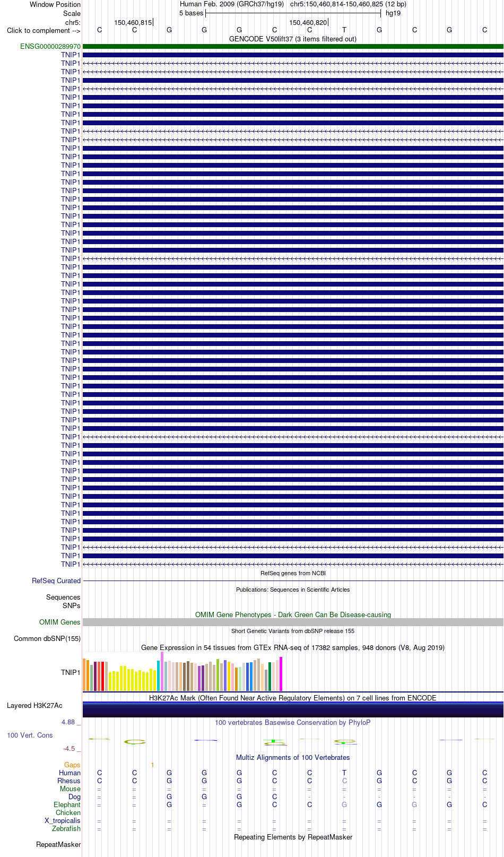Select the green ENSG00000289970 gene bar
504x857 pixels.
tap(293, 47)
